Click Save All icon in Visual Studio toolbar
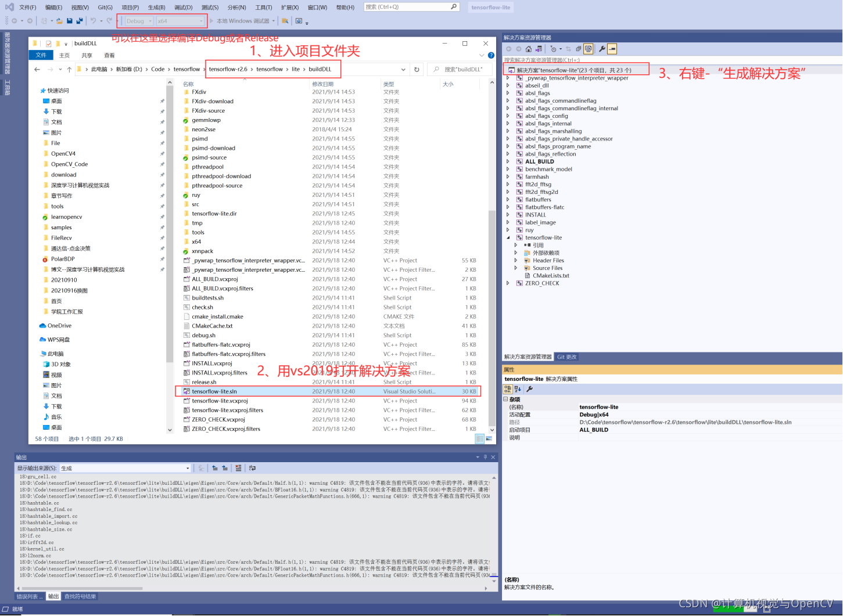Screen dimensions: 843x616 (x=80, y=21)
